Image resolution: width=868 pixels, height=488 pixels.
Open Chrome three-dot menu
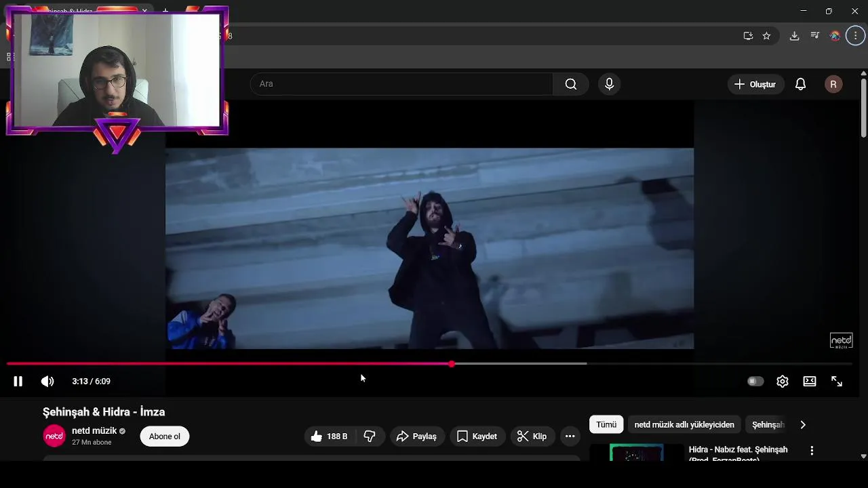pyautogui.click(x=855, y=36)
